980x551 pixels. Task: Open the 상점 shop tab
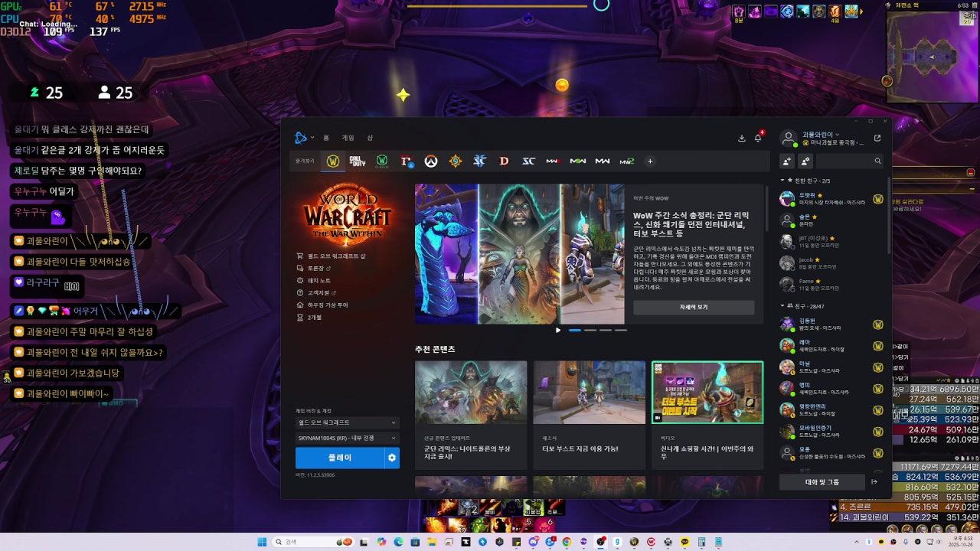point(370,138)
